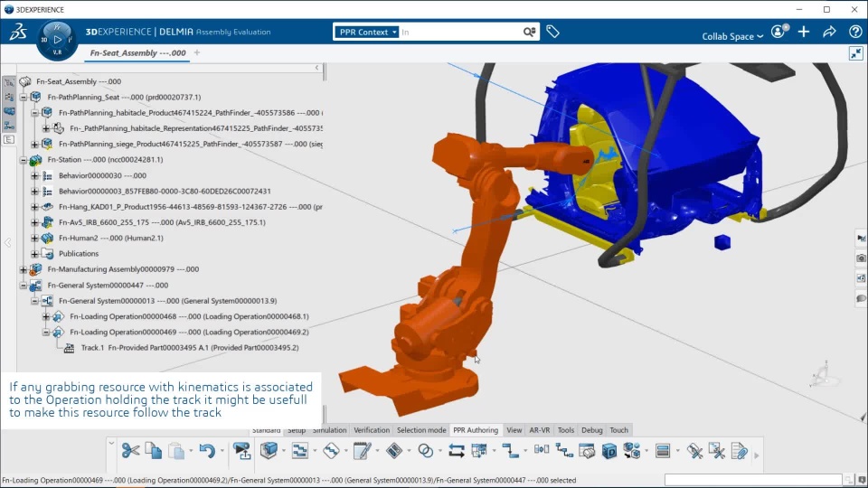This screenshot has width=868, height=488.
Task: Open the Touch toolbar tab
Action: (x=618, y=430)
